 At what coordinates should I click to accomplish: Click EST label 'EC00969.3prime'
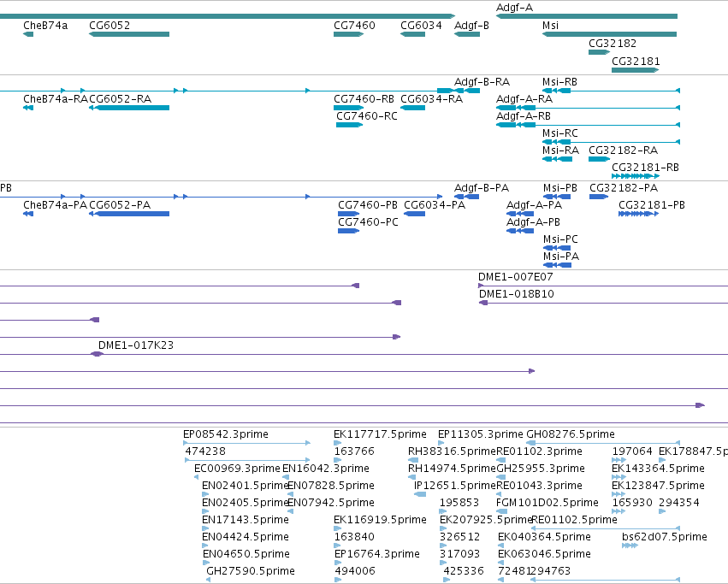pos(237,469)
